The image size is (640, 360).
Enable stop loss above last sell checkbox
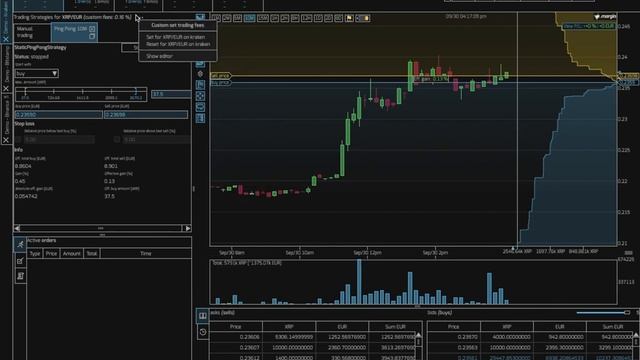117,139
